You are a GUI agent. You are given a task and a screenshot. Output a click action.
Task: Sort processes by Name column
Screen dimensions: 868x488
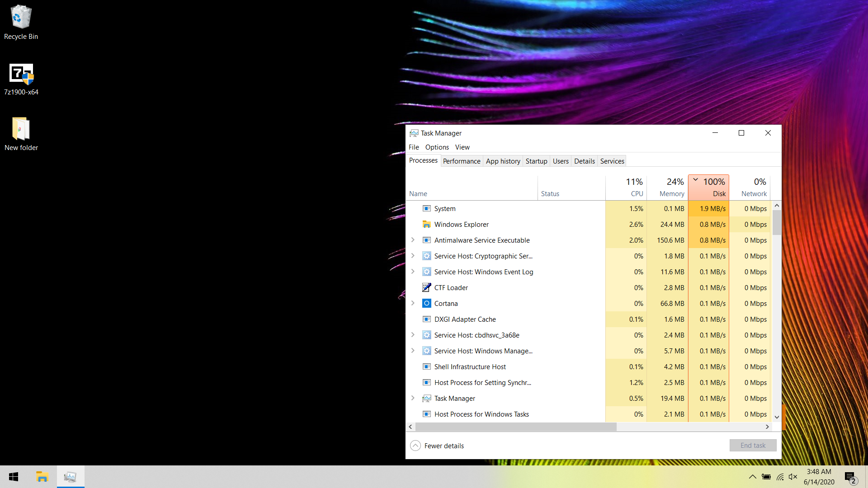tap(472, 188)
